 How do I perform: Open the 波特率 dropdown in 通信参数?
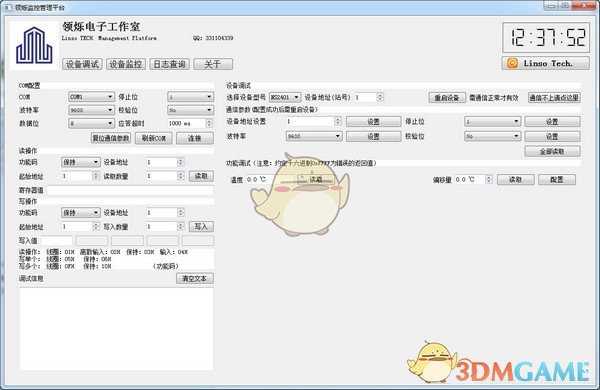pos(314,136)
